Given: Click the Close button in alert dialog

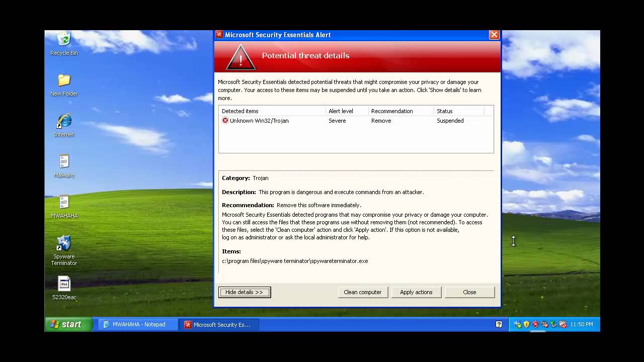Looking at the screenshot, I should [469, 292].
